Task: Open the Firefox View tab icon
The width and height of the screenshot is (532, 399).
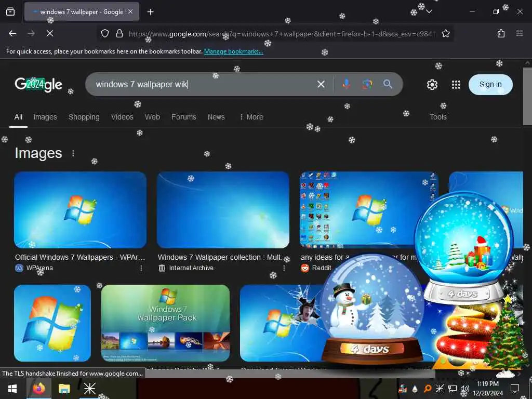Action: point(10,12)
